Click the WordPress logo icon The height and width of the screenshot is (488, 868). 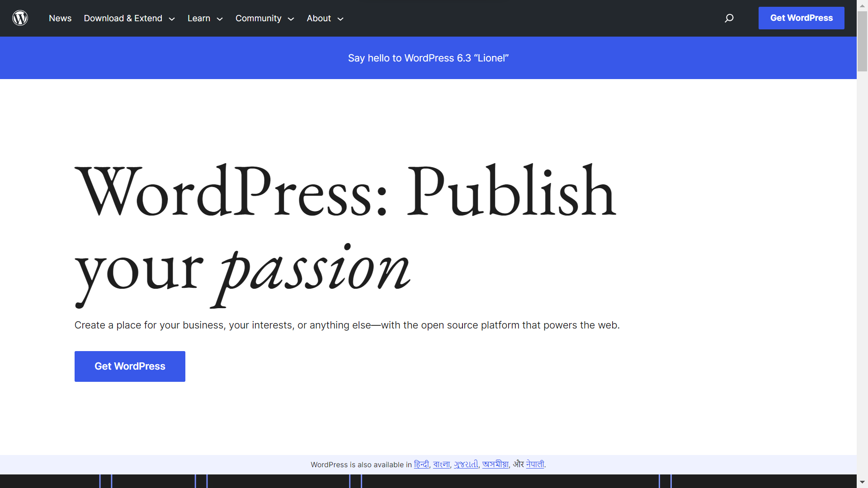[20, 18]
